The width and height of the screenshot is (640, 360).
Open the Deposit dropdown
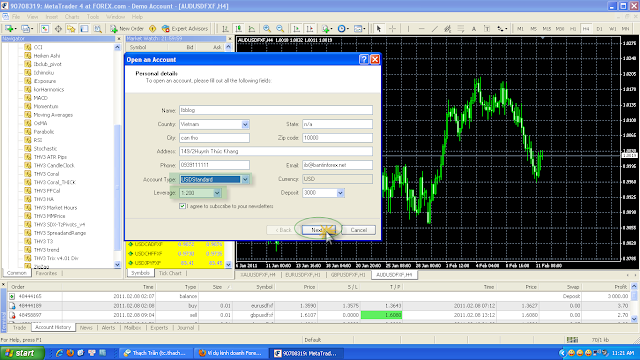coord(340,193)
